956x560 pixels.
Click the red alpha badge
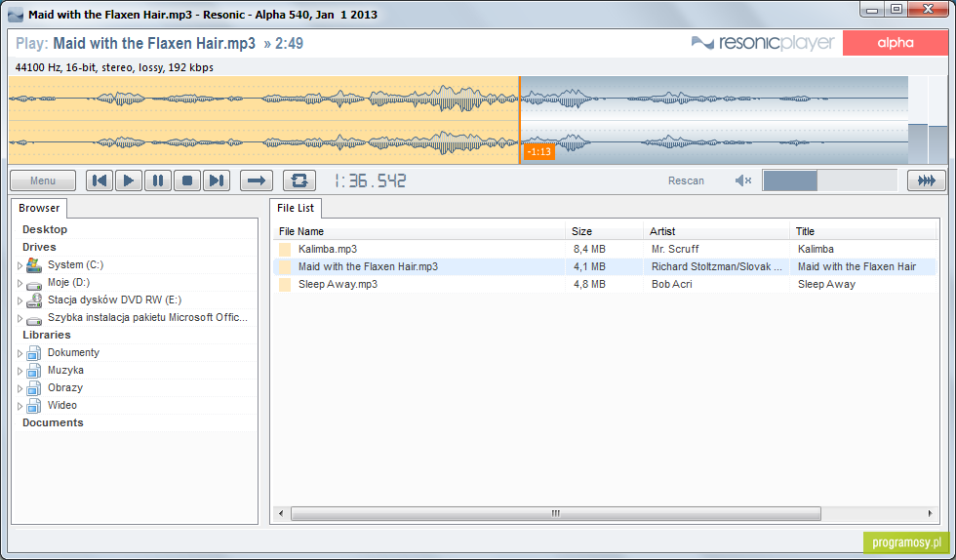tap(896, 43)
